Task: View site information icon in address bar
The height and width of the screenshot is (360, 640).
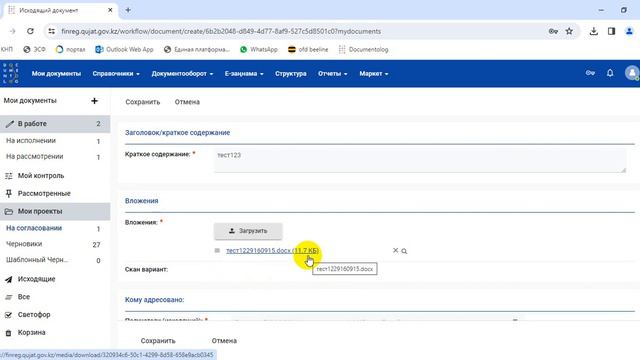Action: 51,31
